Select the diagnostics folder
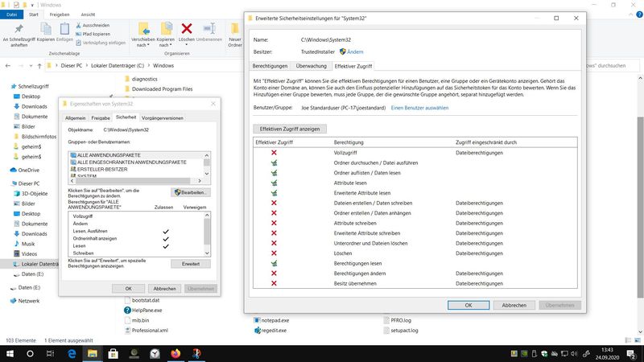The height and width of the screenshot is (362, 644). pos(144,79)
